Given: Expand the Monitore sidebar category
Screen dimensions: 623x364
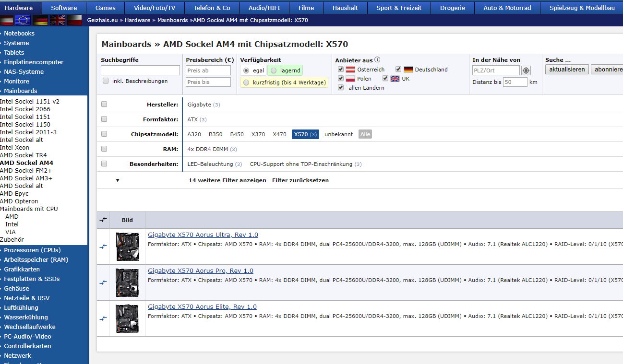Looking at the screenshot, I should pyautogui.click(x=16, y=81).
